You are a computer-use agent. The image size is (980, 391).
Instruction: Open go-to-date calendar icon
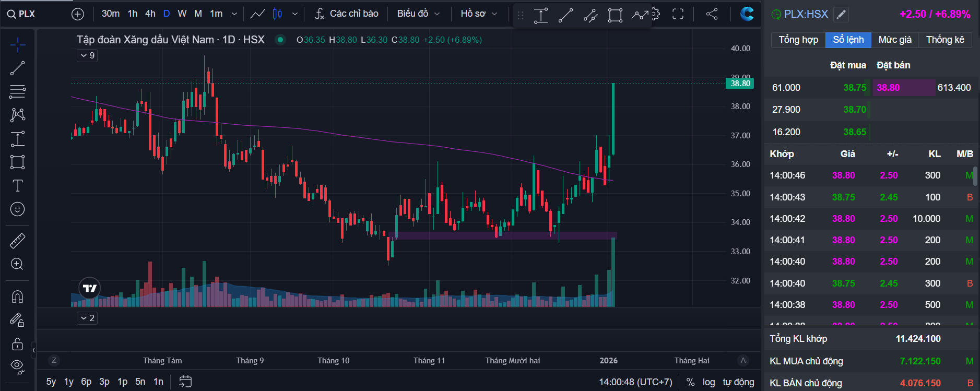pos(185,382)
